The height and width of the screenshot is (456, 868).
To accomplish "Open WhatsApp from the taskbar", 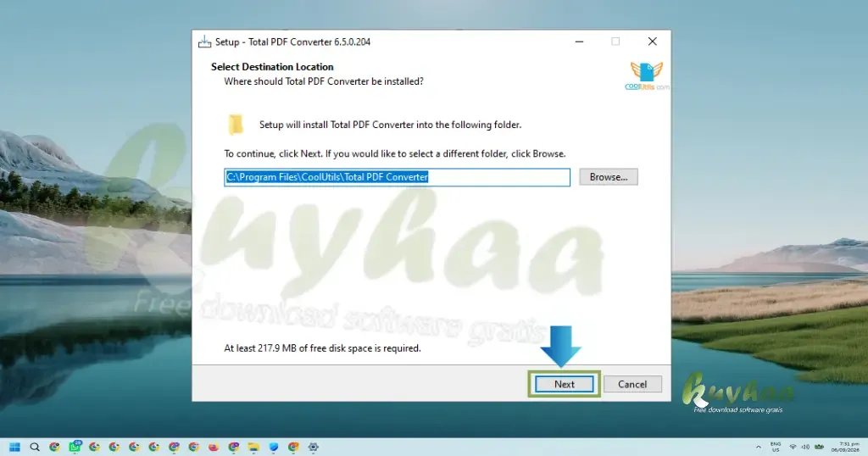I will (75, 447).
